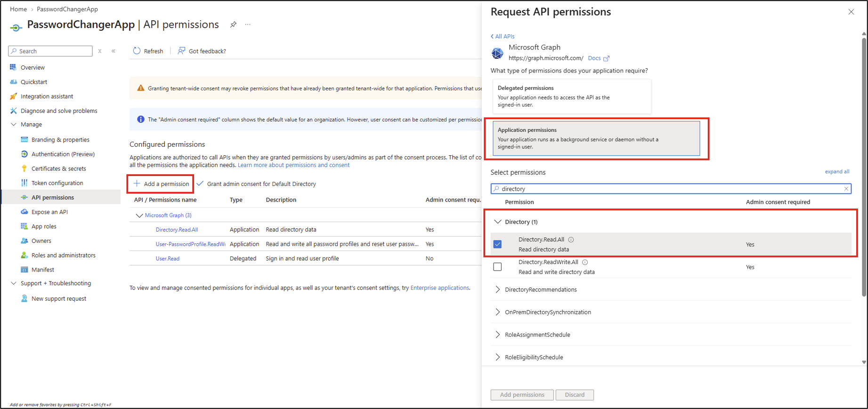Open the ellipsis more options menu
This screenshot has height=409, width=868.
pyautogui.click(x=248, y=24)
